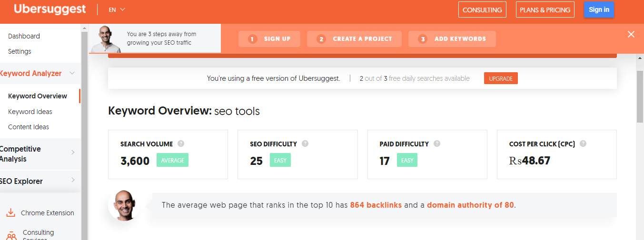This screenshot has height=240, width=644.
Task: Open Settings in the sidebar
Action: (20, 51)
